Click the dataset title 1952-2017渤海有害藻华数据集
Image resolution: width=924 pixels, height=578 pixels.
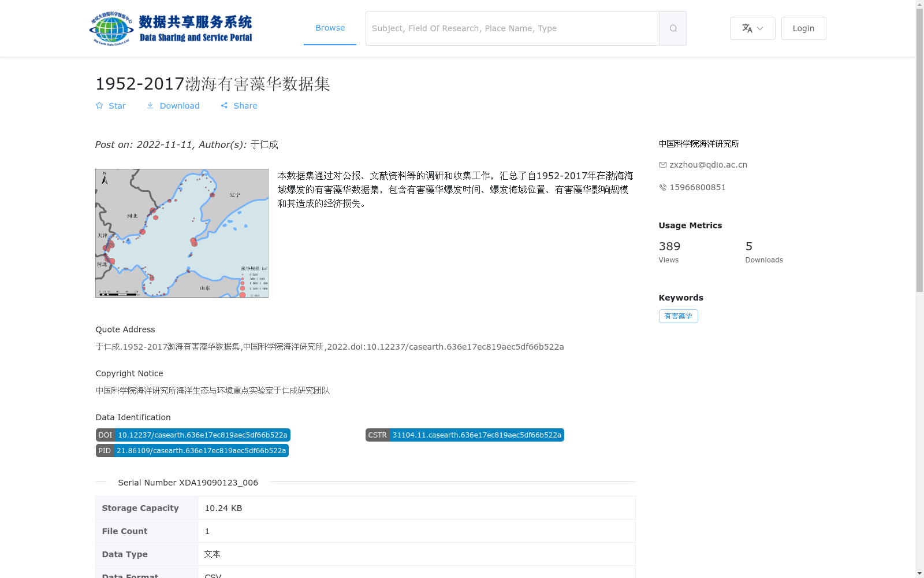coord(213,84)
